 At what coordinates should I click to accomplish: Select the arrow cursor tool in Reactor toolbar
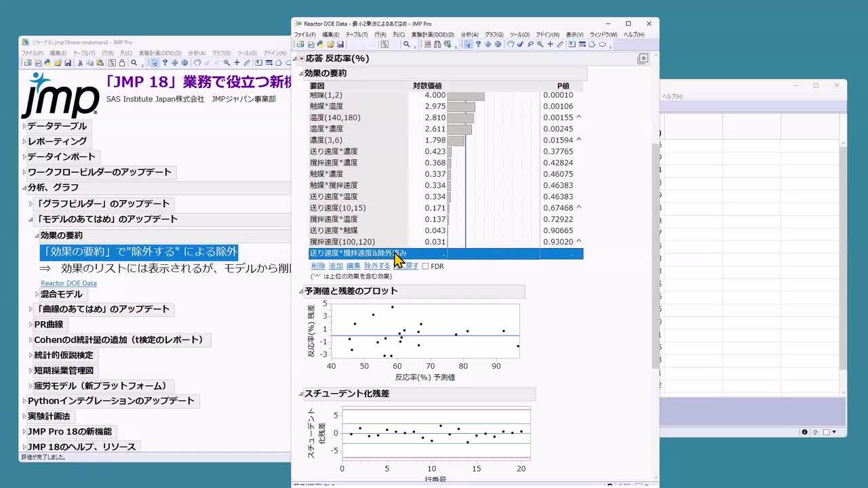click(469, 45)
